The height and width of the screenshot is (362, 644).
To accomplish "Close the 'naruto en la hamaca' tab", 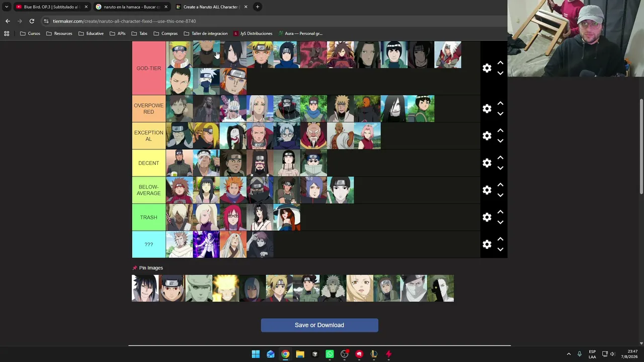I will (x=166, y=7).
